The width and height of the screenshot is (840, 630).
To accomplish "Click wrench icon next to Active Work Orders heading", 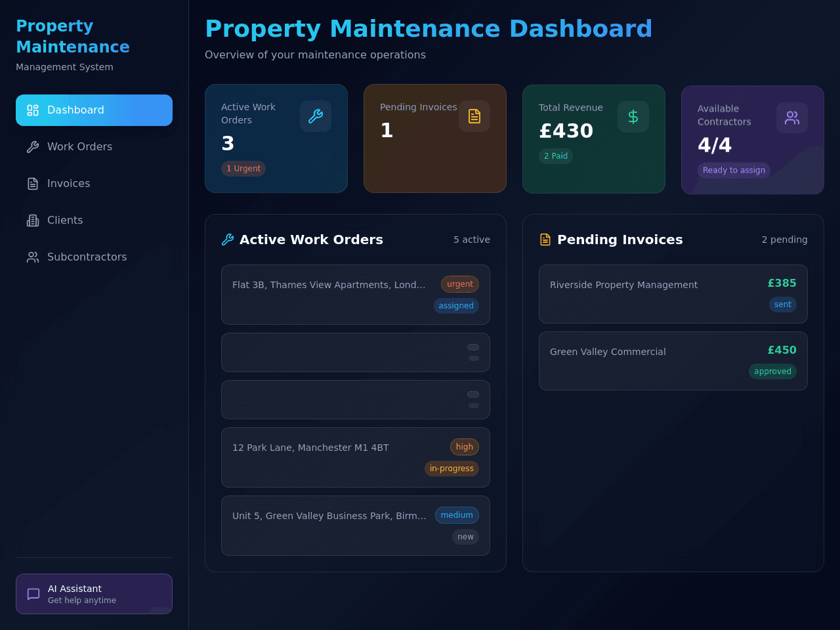I will (x=228, y=240).
